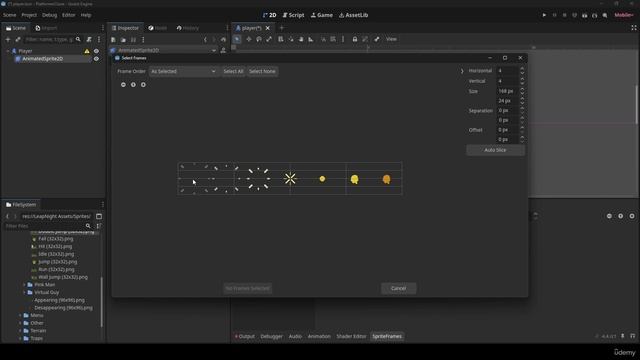
Task: Click the Horizontal frames count field
Action: (x=507, y=71)
